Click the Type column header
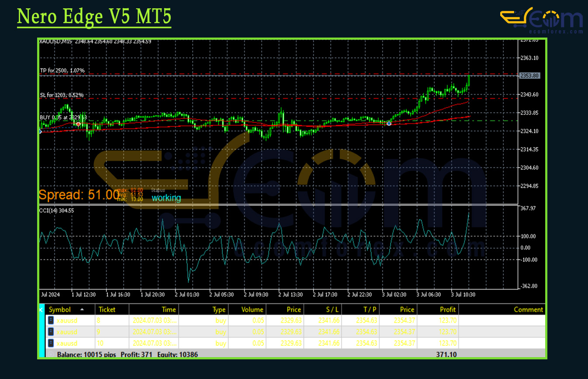 tap(219, 310)
